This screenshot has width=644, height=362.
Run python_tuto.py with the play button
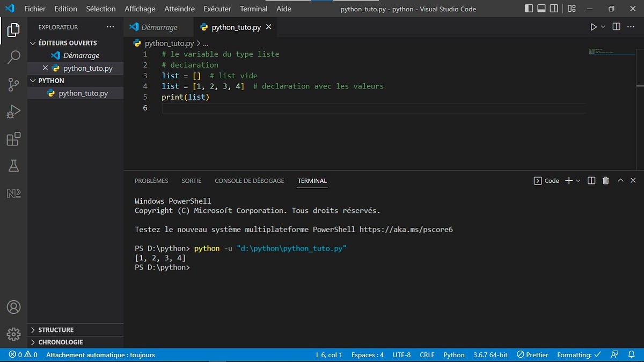pyautogui.click(x=595, y=26)
